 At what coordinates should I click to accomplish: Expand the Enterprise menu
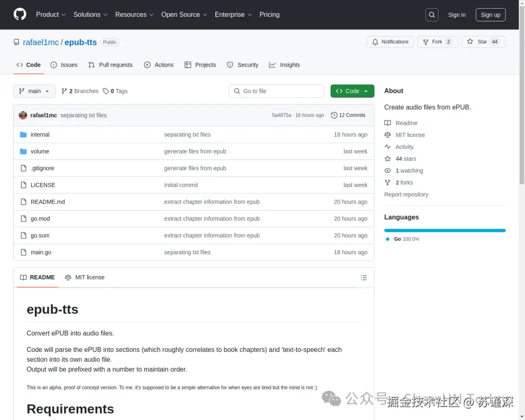point(233,15)
